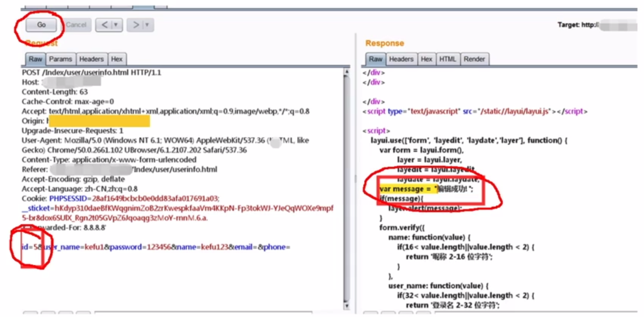Click the name=kefu123 parameter in body
The image size is (644, 317).
tap(202, 247)
